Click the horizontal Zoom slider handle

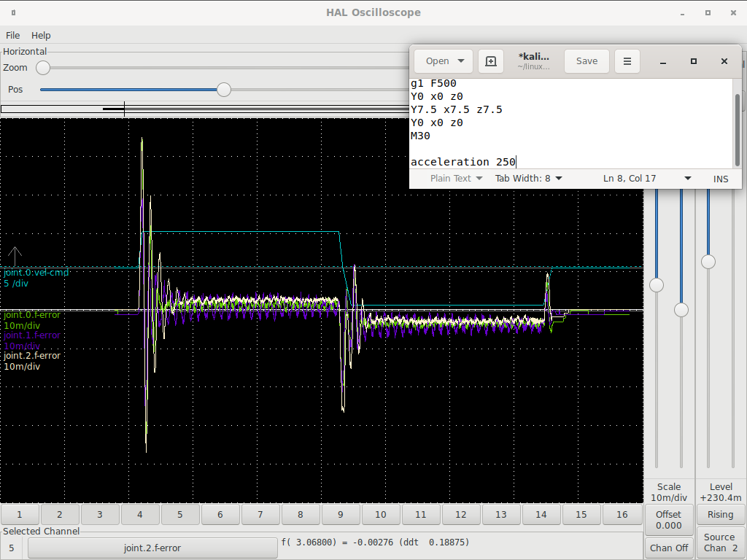coord(43,68)
